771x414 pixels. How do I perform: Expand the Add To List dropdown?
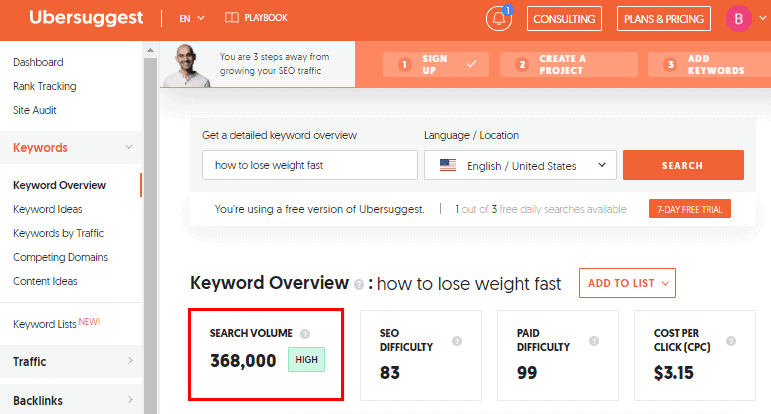tap(627, 283)
